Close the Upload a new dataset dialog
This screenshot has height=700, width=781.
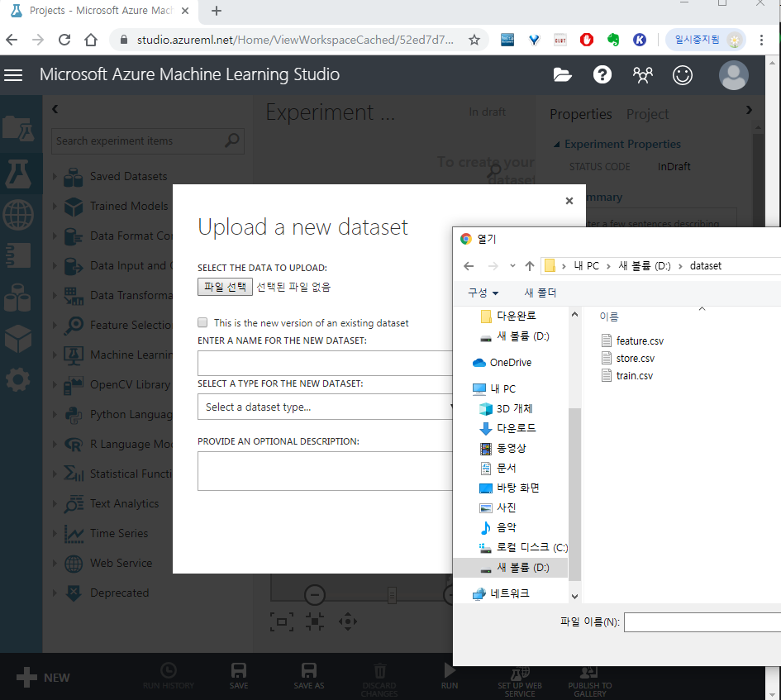point(569,201)
